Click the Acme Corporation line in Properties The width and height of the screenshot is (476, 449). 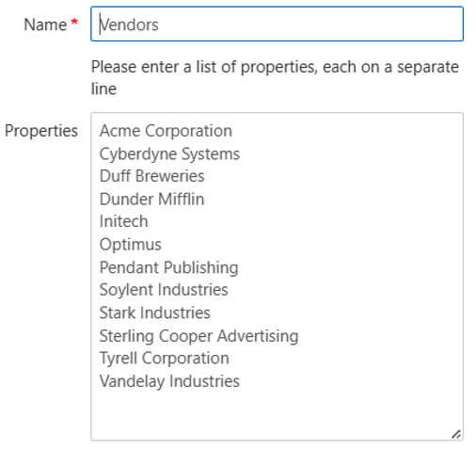pos(166,131)
